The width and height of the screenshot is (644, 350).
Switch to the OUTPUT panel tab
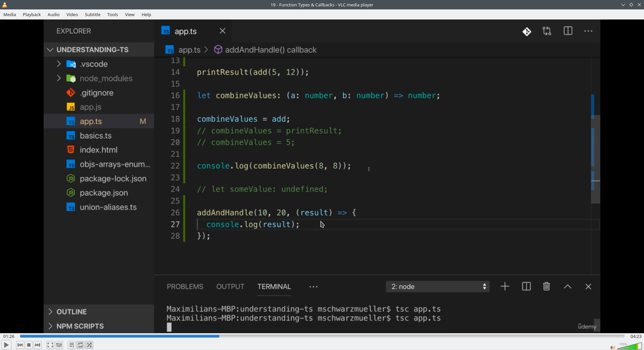(x=230, y=287)
